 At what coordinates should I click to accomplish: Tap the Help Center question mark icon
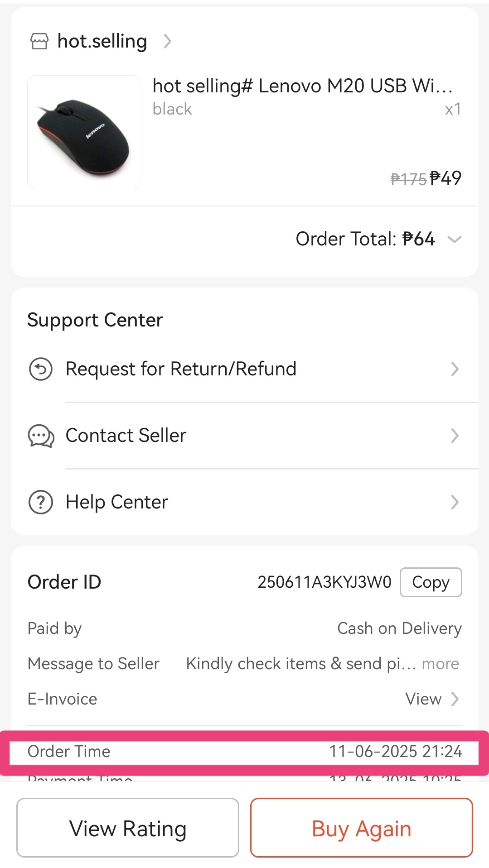pos(41,502)
